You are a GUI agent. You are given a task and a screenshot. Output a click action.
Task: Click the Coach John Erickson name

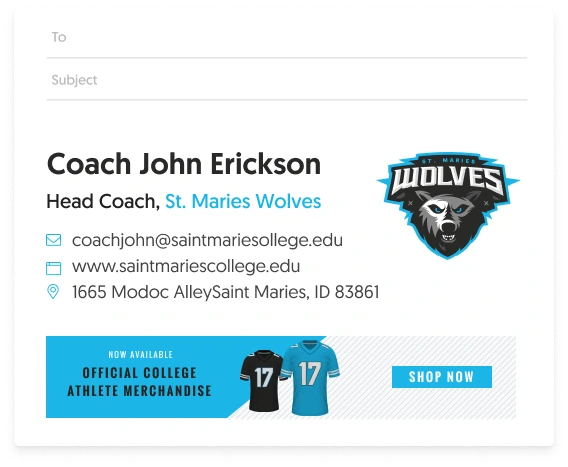click(x=184, y=164)
